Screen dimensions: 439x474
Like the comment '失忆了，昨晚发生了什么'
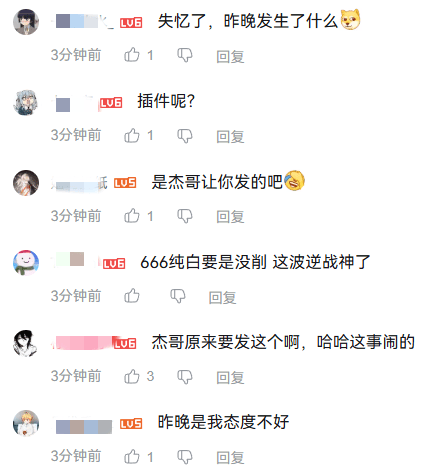[x=132, y=55]
